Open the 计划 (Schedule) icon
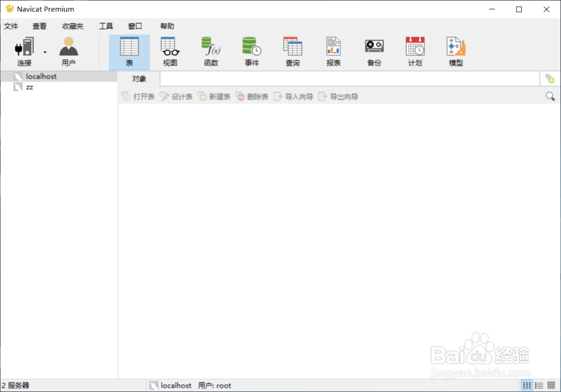The image size is (561, 392). point(415,50)
